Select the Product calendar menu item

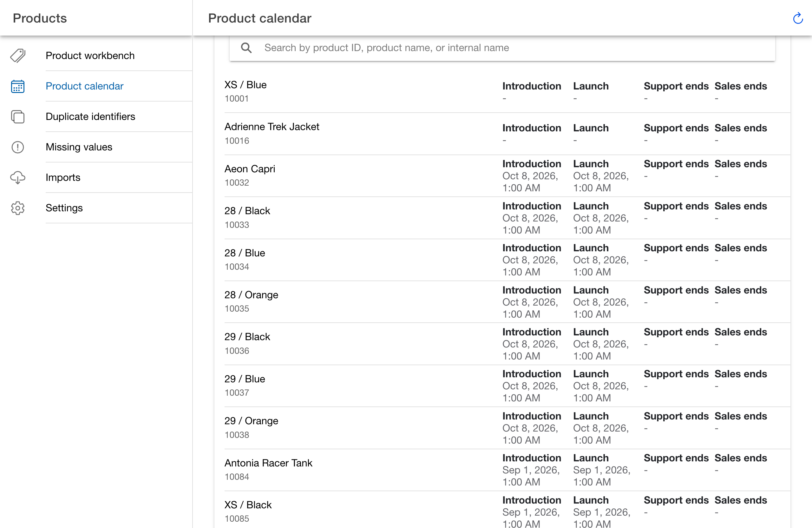coord(84,86)
